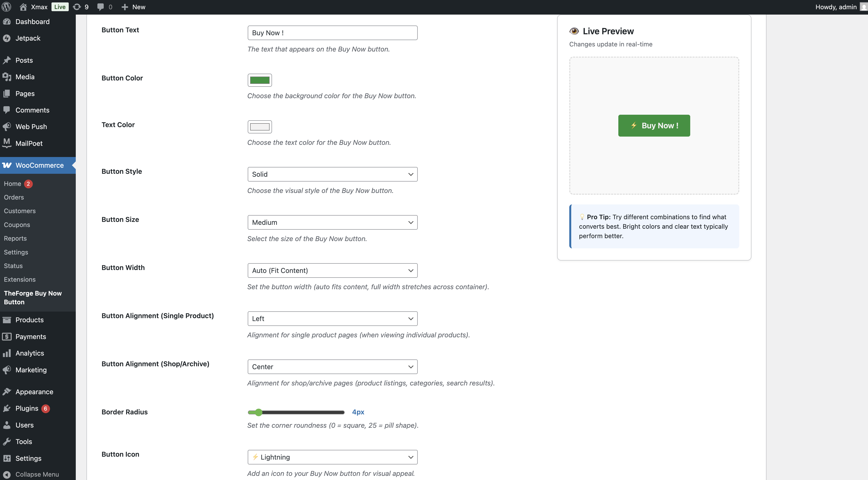Open the updates icon showing 9
868x480 pixels.
[x=77, y=7]
